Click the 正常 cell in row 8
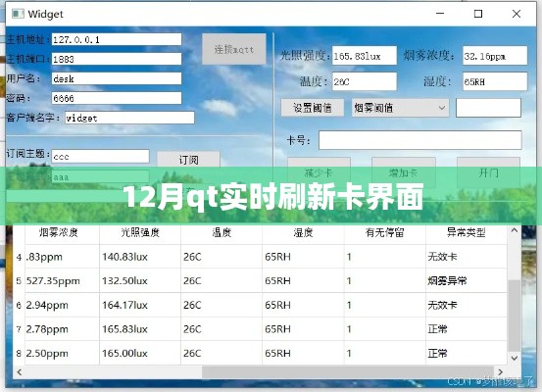The width and height of the screenshot is (542, 392). [x=466, y=353]
